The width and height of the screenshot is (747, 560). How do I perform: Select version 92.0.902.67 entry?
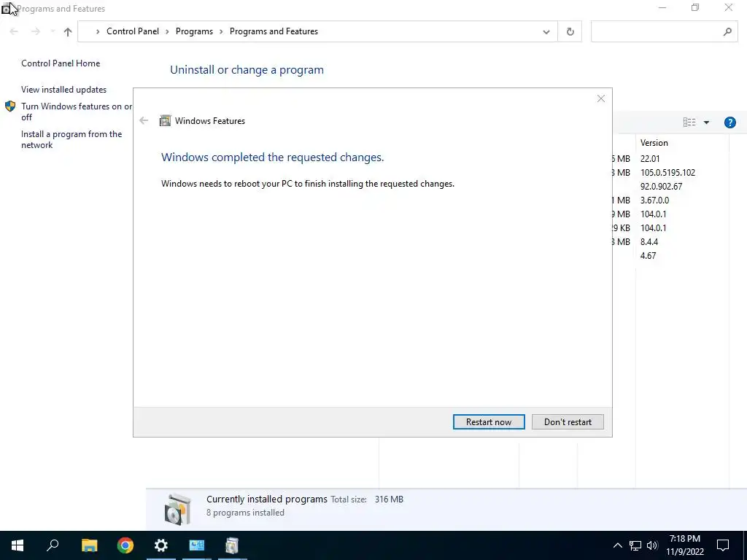(661, 186)
